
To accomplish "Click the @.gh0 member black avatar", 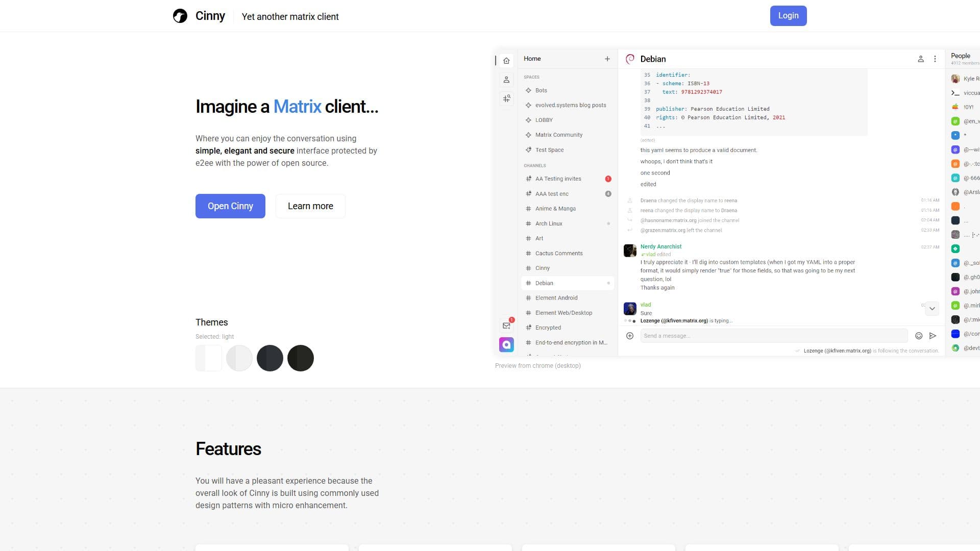I will pyautogui.click(x=955, y=277).
